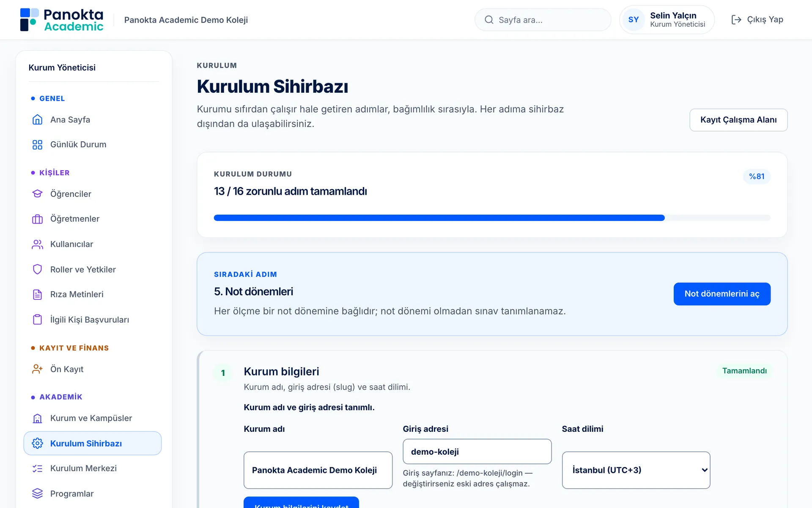The width and height of the screenshot is (812, 508).
Task: Click the AKADEMİK section header
Action: pyautogui.click(x=61, y=397)
